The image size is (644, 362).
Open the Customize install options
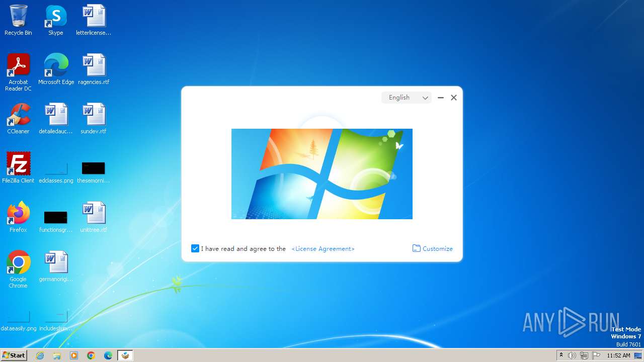click(433, 248)
